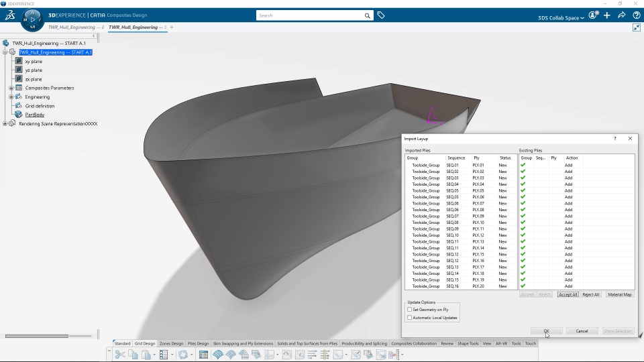Click the Cut scissors icon in toolbar

(x=119, y=355)
